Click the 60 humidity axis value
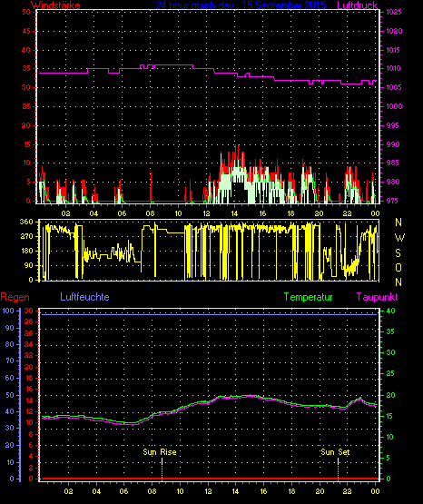 click(x=10, y=378)
